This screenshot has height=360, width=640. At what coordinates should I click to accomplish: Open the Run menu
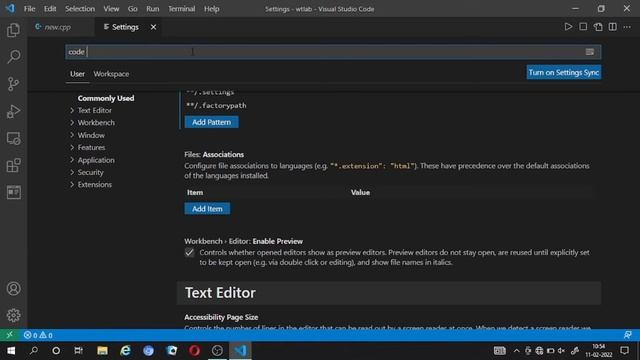pos(153,9)
